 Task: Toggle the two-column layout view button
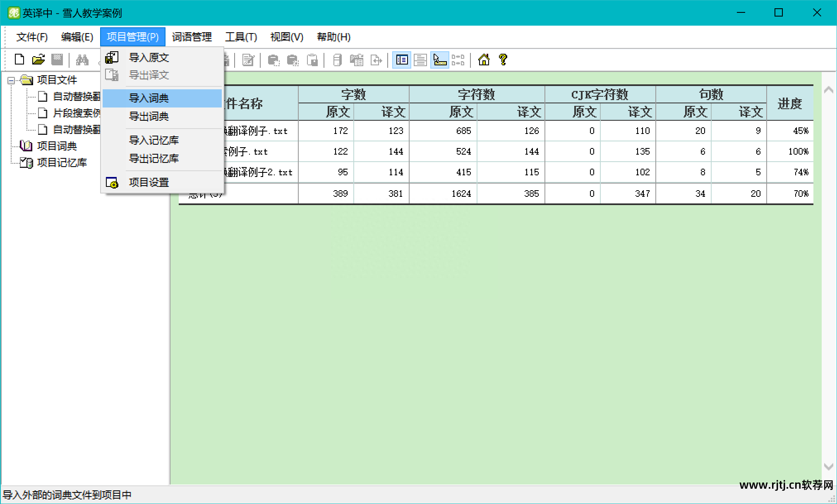401,60
